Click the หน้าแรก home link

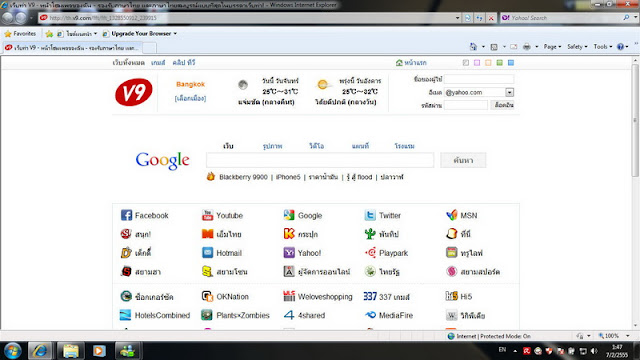tap(411, 62)
